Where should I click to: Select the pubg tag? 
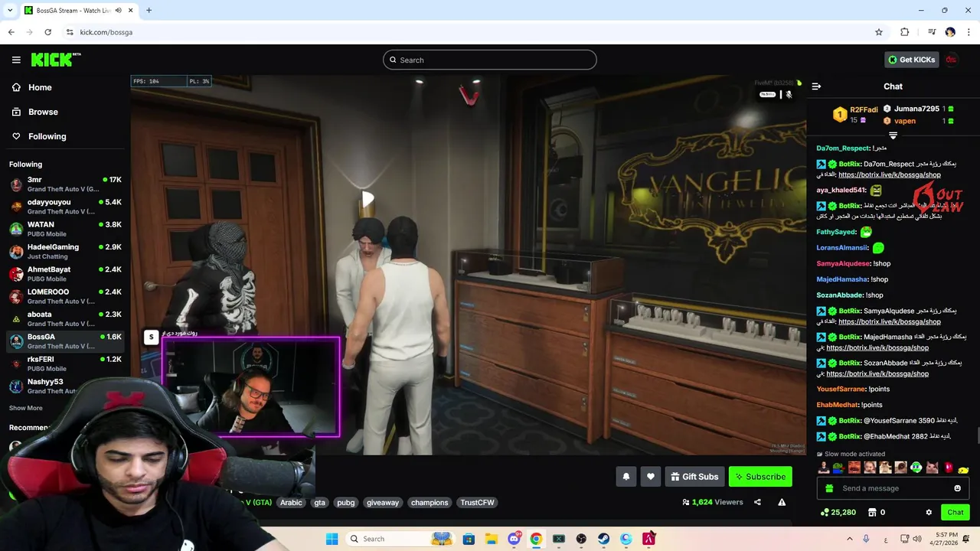(346, 502)
